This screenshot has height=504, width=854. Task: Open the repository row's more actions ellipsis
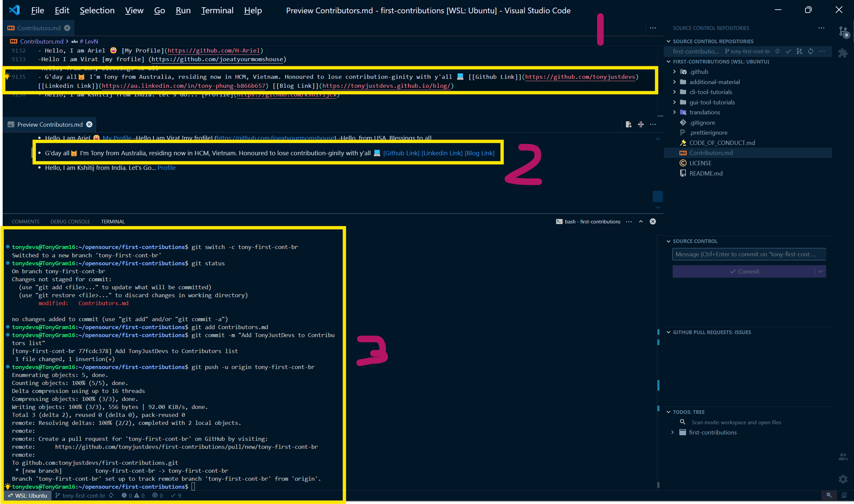822,51
